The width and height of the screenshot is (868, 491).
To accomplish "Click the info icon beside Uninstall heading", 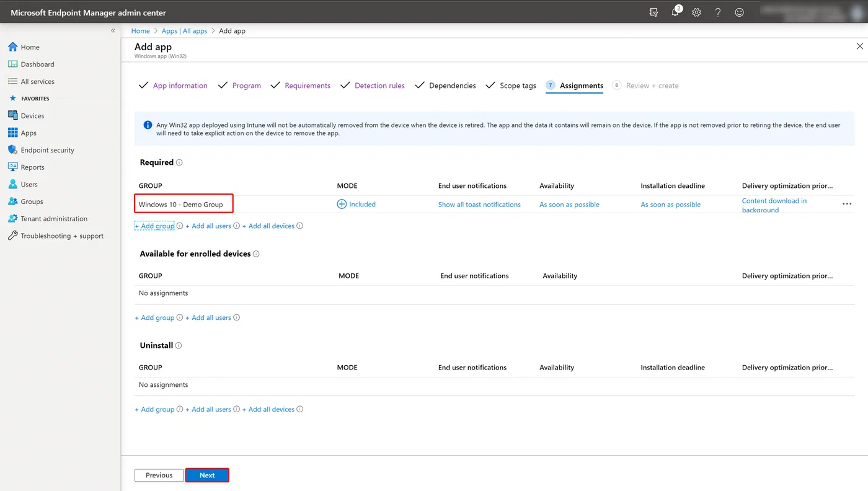I will click(179, 346).
